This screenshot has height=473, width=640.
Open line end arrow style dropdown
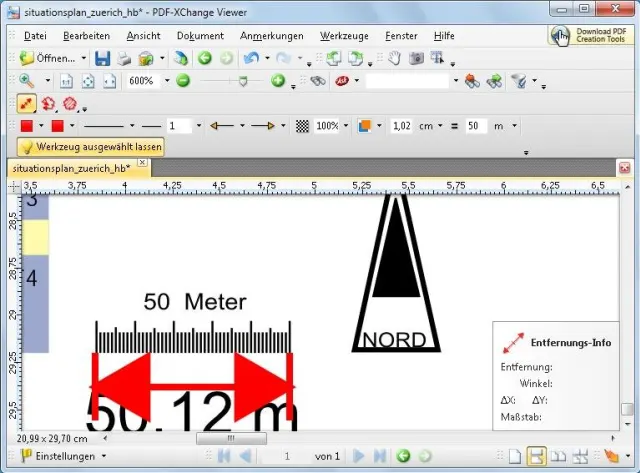(x=283, y=126)
